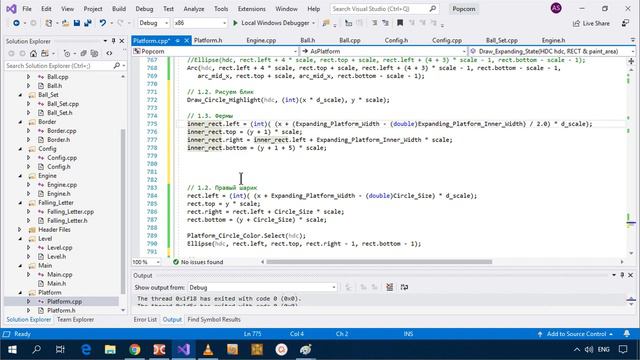The width and height of the screenshot is (640, 360).
Task: Click the Show All Files icon in Solution Explorer
Action: [x=94, y=53]
